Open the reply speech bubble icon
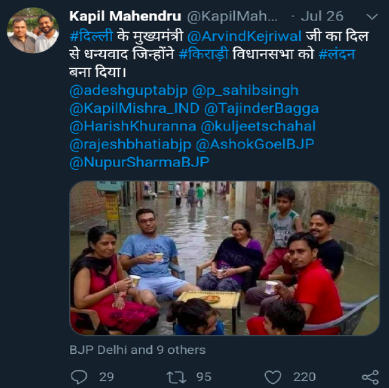This screenshot has height=388, width=389. click(79, 377)
